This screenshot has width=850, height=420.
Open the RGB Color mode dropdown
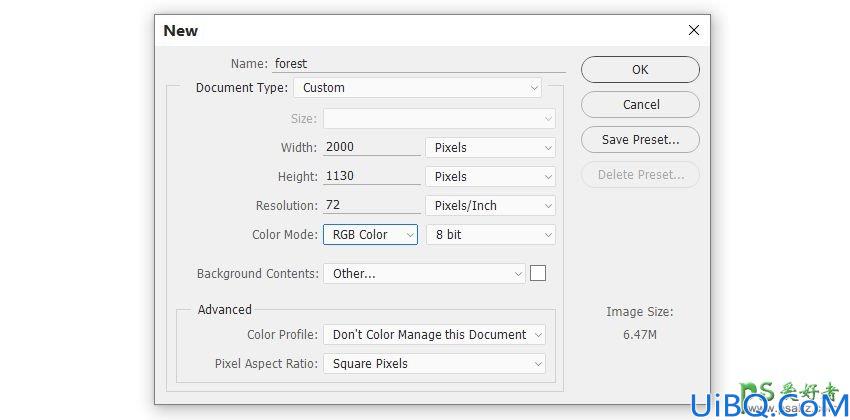[370, 235]
